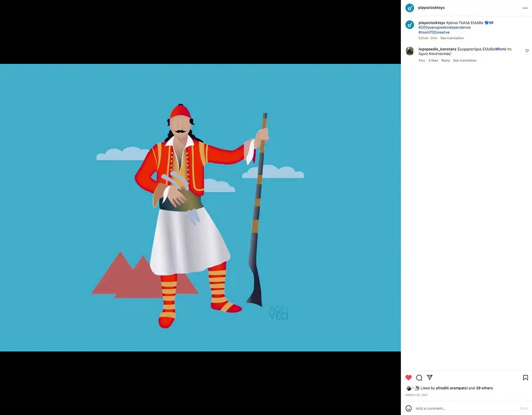Open emoji picker in comment box
532x415 pixels.
tap(408, 408)
